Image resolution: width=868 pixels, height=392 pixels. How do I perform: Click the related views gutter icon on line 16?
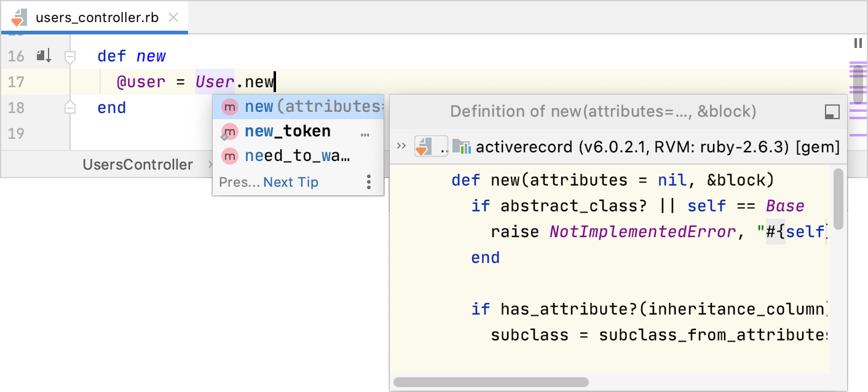(43, 56)
